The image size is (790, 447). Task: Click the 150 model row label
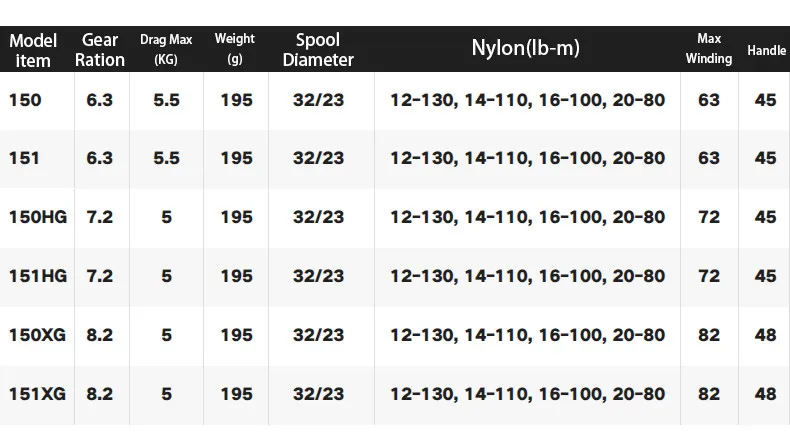pos(25,100)
